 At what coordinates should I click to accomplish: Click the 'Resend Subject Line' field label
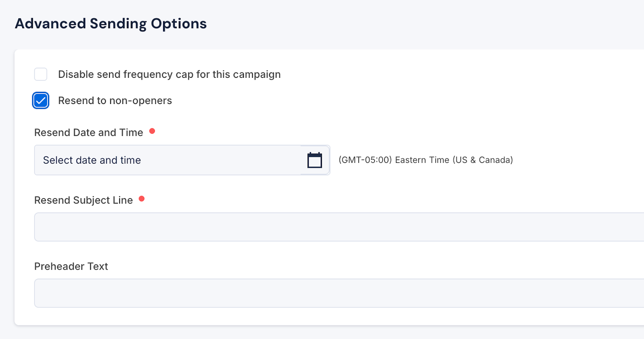83,200
